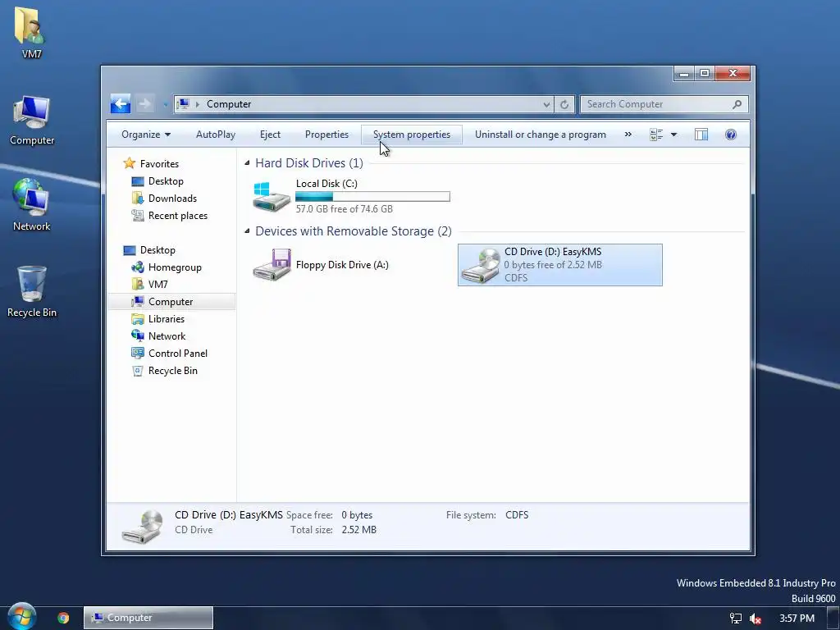Open Control Panel in the navigation pane
This screenshot has height=630, width=840.
178,353
